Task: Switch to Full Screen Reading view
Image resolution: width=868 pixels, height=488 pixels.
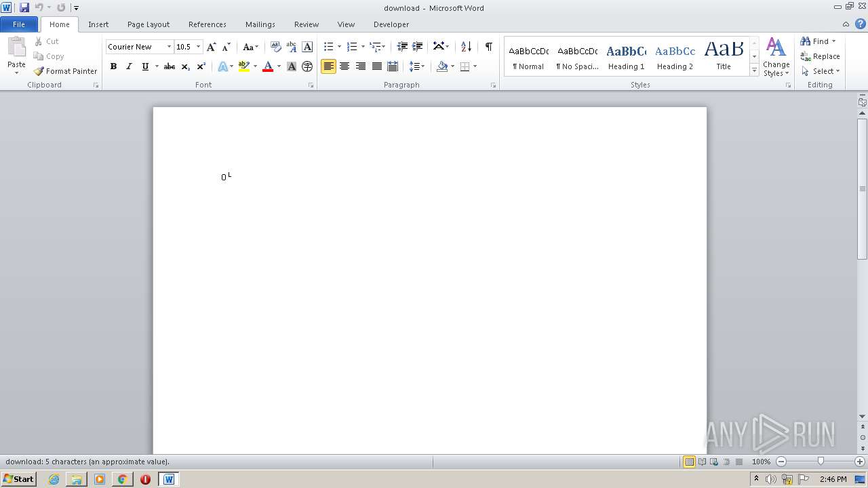Action: (x=702, y=462)
